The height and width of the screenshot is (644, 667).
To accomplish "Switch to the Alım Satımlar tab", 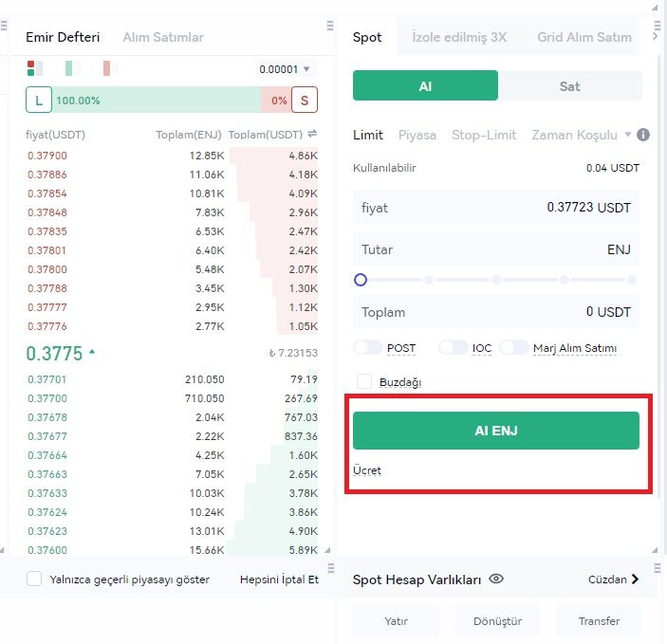I will 162,37.
